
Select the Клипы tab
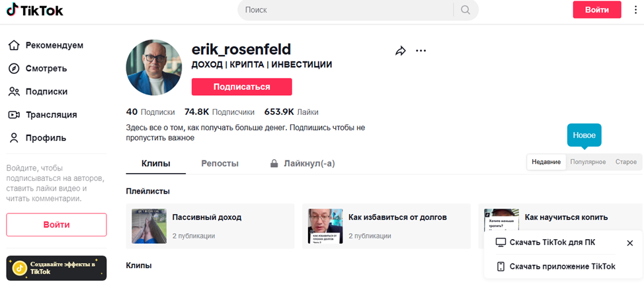click(x=156, y=163)
